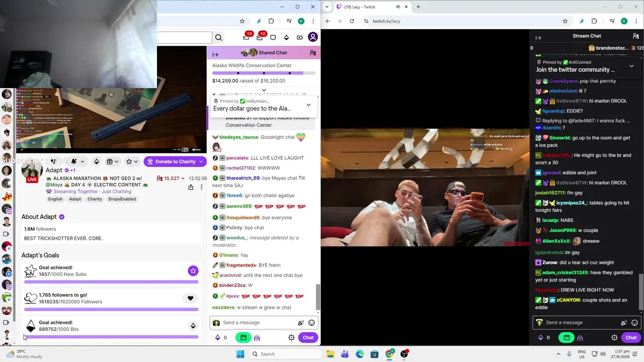
Task: Click the Go Ad-Free ticket icon in the Twitch top bar
Action: coord(300,37)
